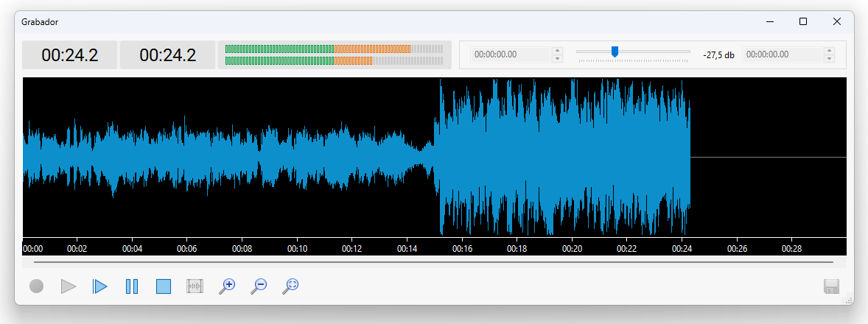Click the up arrow of the right time spinner

(829, 51)
